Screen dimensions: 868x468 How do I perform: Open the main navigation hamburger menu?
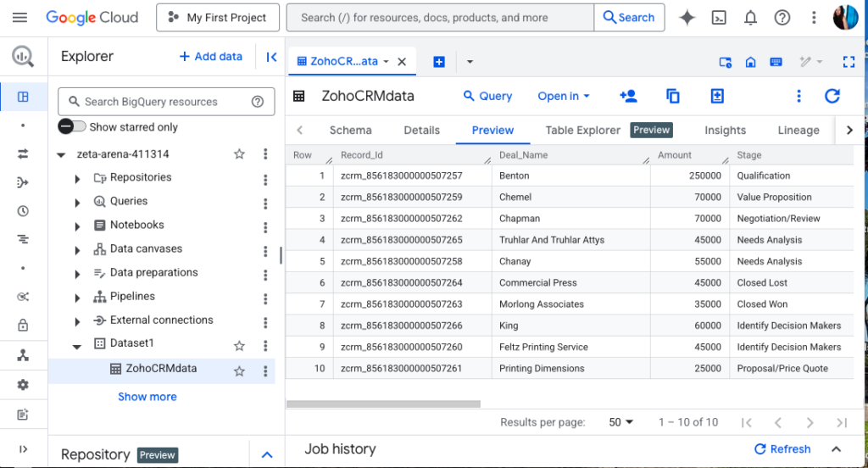pos(19,17)
